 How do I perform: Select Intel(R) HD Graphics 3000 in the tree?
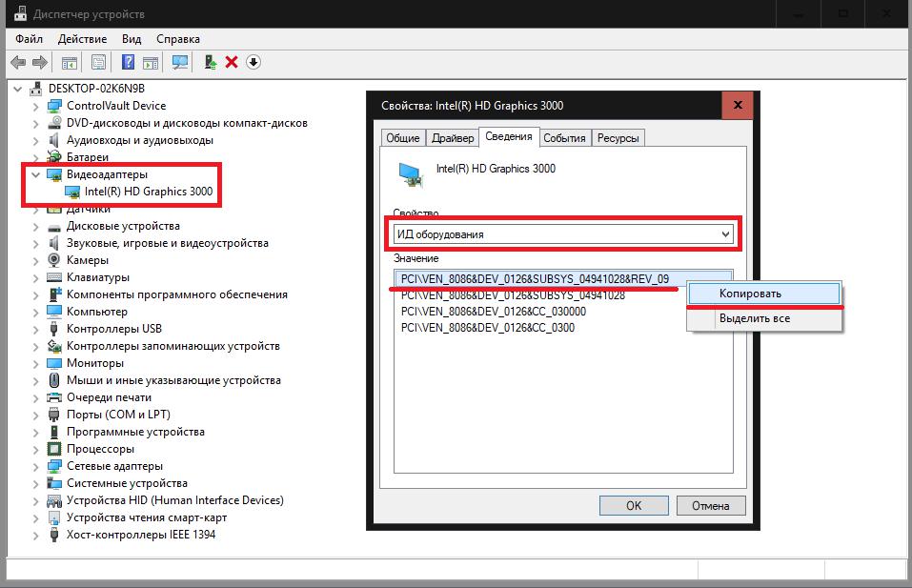(149, 192)
